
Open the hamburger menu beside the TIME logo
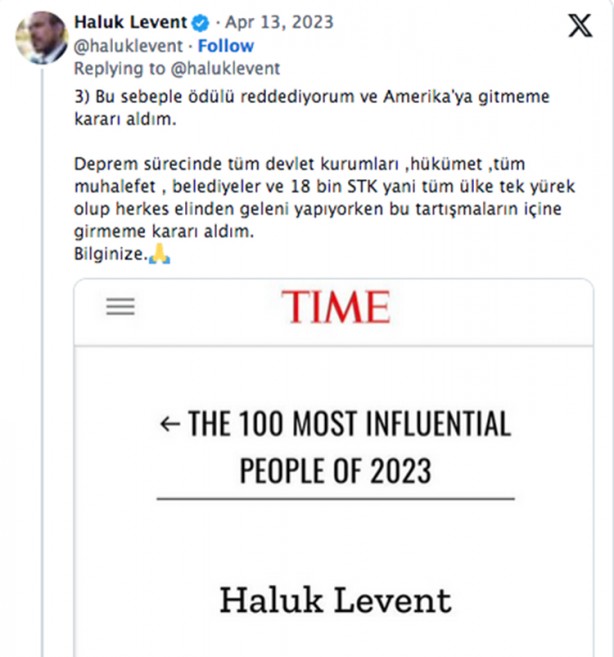click(120, 307)
